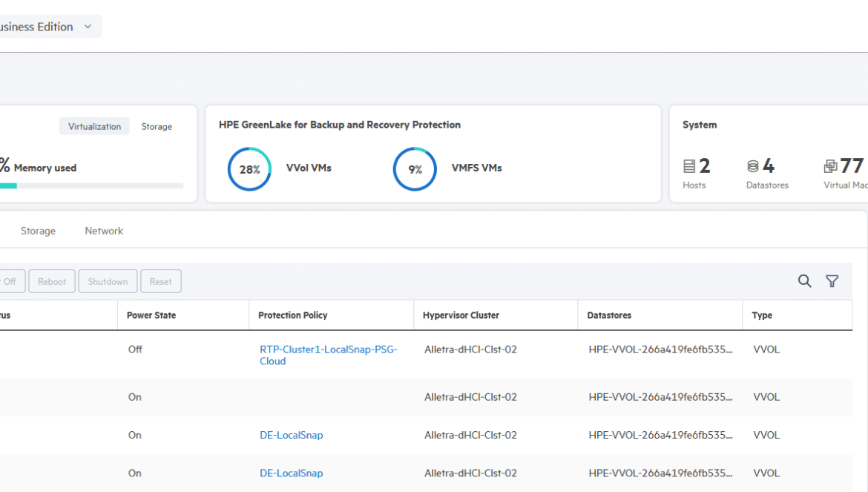Open the Network tab

coord(104,231)
